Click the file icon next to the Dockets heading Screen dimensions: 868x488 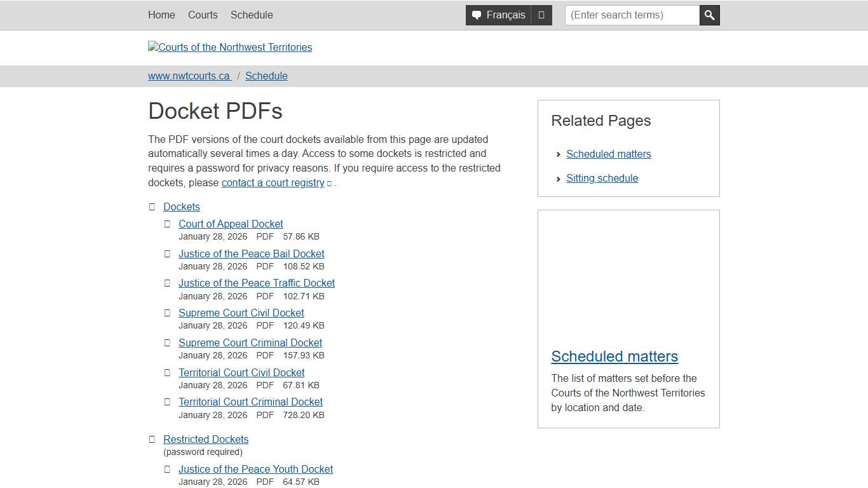[x=152, y=207]
